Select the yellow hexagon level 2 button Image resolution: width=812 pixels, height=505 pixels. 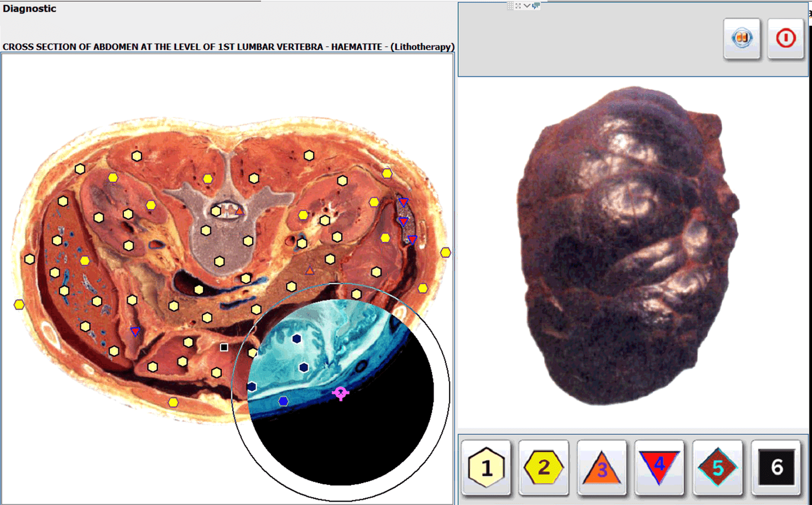(544, 467)
